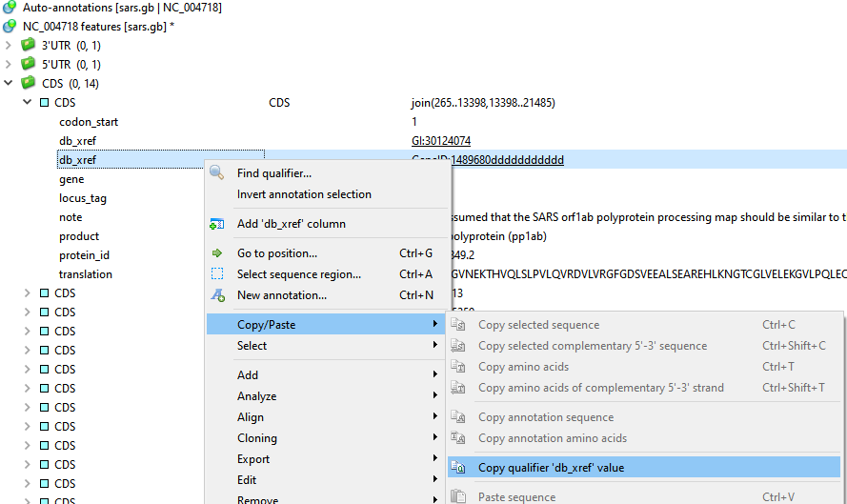Select the protein_id qualifier row
This screenshot has height=504, width=847.
(84, 255)
